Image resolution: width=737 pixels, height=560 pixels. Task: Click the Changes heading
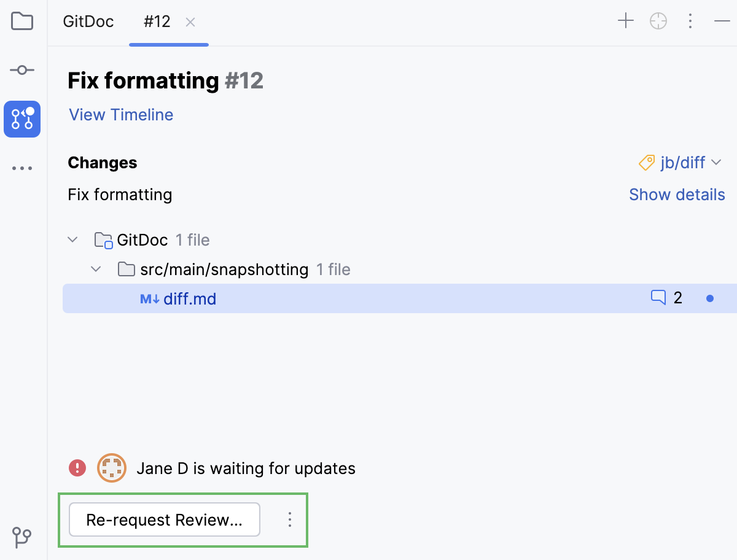click(x=103, y=163)
